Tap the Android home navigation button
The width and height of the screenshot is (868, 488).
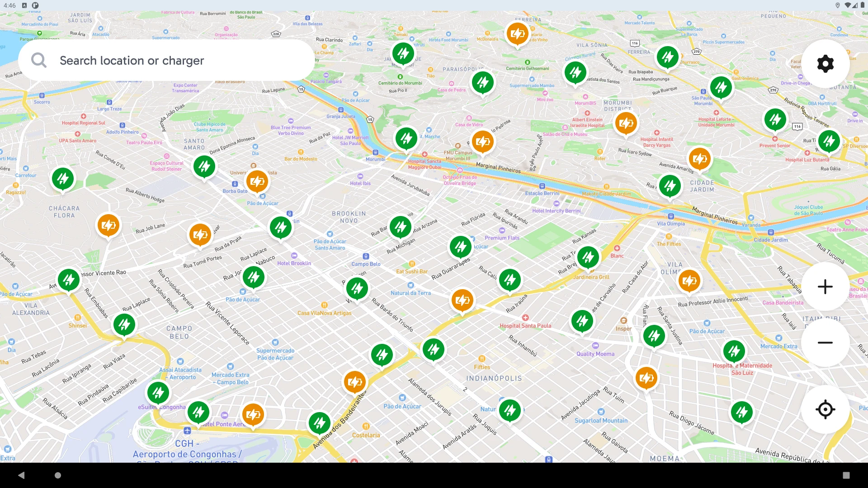click(x=58, y=475)
